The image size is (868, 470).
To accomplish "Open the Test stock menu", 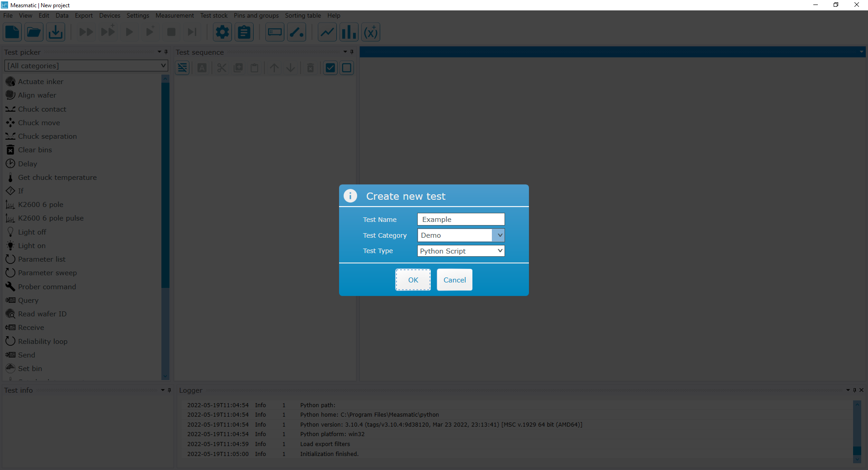I will 214,15.
